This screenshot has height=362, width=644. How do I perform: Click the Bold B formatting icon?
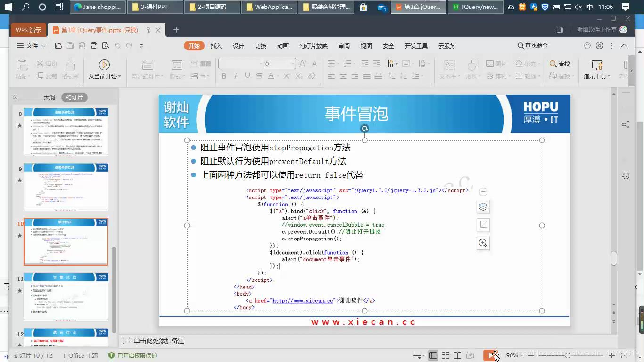(x=223, y=76)
